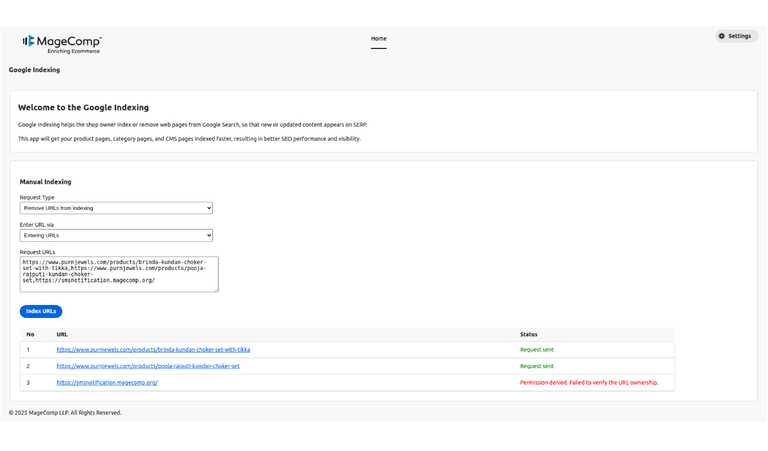This screenshot has height=451, width=768.
Task: Go to the Home tab
Action: [x=378, y=39]
